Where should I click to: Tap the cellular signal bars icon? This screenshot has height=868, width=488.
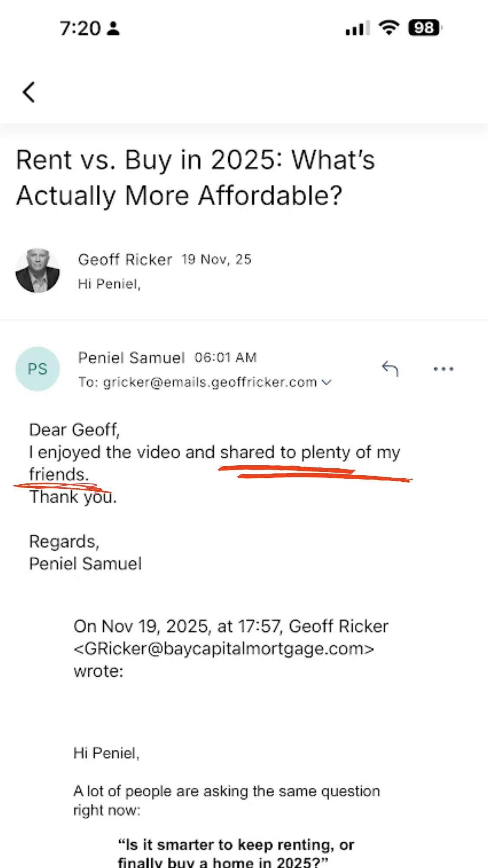[x=357, y=29]
